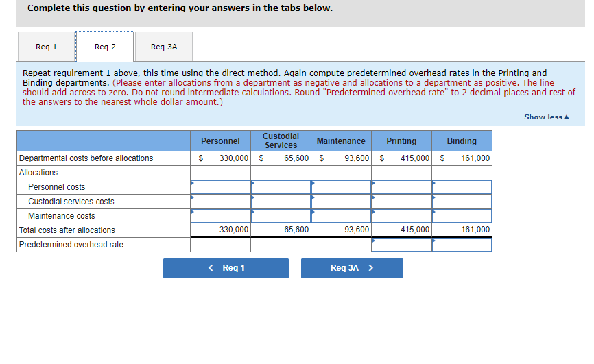
Task: Click the 65,600 total after allocations
Action: [296, 230]
